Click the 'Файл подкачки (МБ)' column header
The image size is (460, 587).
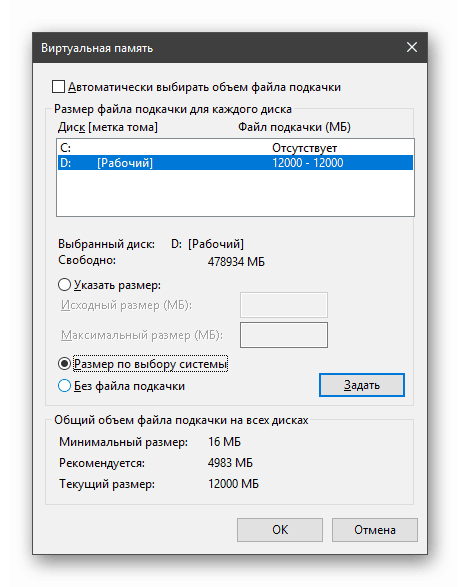tap(294, 127)
